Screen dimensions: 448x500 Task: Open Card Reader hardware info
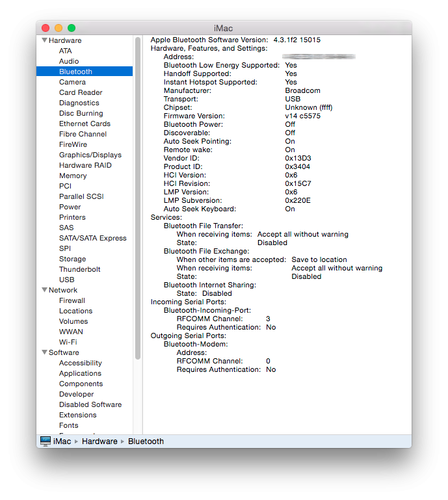click(81, 92)
